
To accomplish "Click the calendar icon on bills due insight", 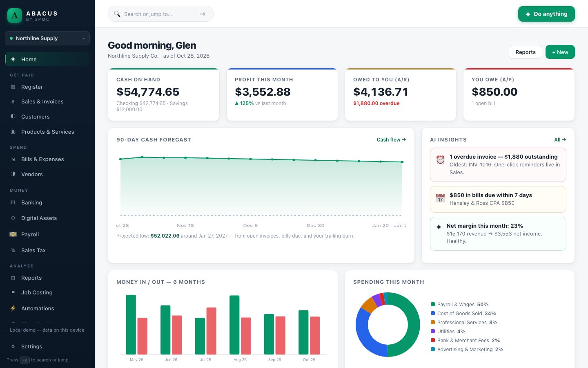I will pos(440,198).
